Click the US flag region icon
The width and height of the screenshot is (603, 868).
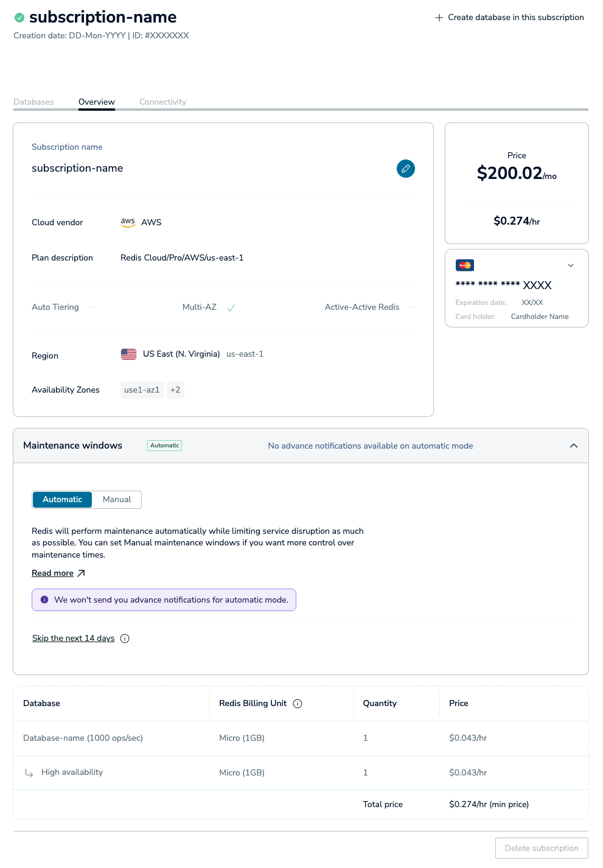pos(128,354)
